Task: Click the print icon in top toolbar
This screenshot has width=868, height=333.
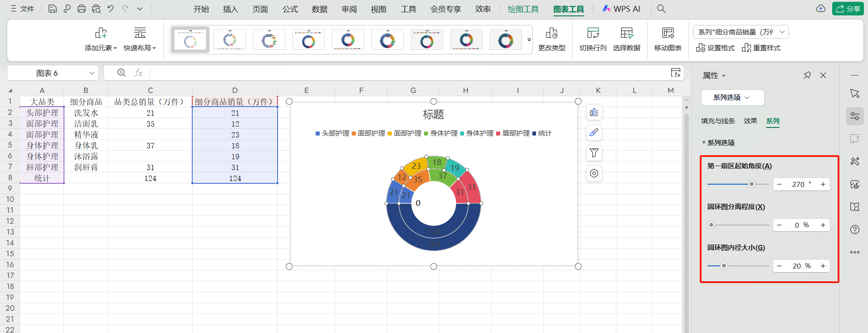Action: tap(82, 9)
